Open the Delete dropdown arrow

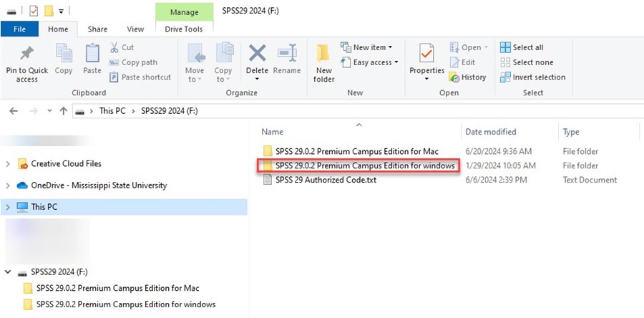click(x=257, y=79)
